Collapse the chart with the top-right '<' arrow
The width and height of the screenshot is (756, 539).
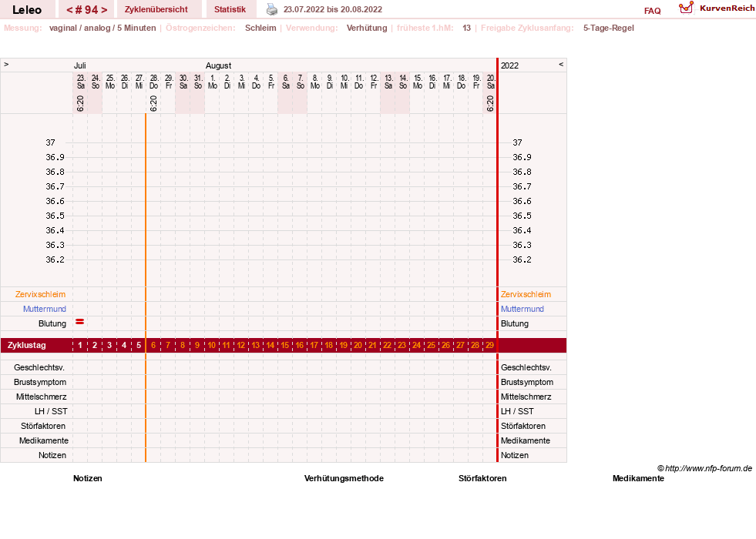pyautogui.click(x=561, y=64)
